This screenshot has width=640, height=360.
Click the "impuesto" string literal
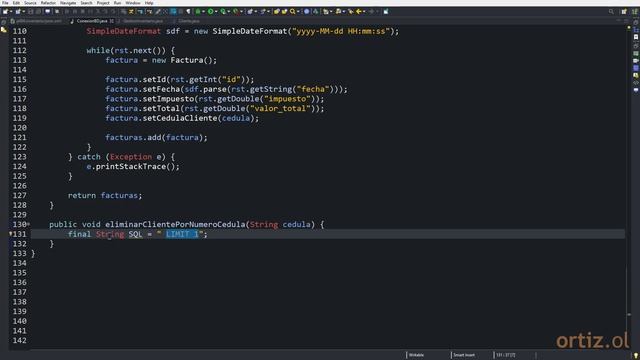pos(287,99)
